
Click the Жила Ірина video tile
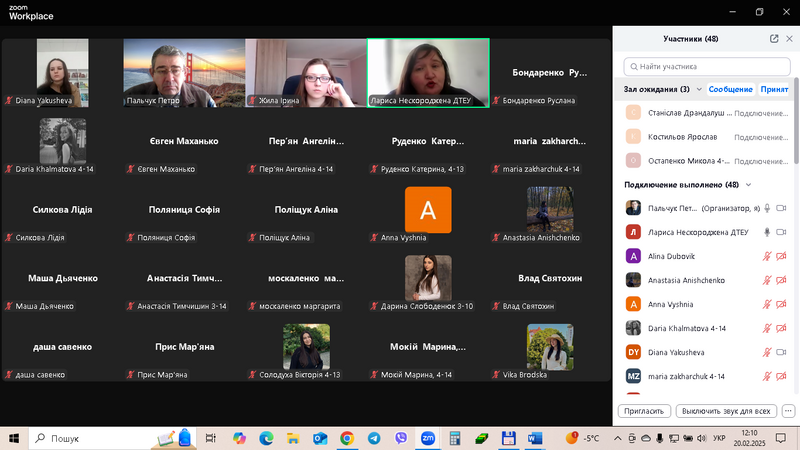pos(306,73)
